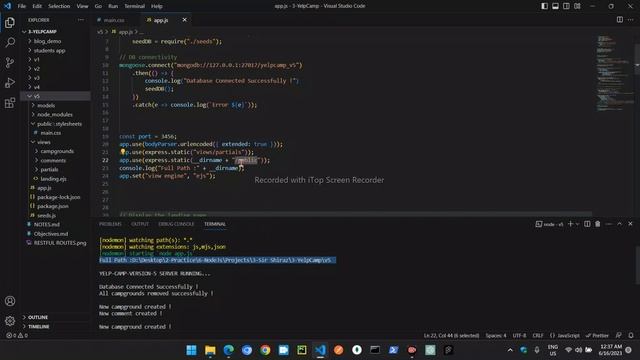
Task: Open the errors and warnings status indicator
Action: point(17,336)
